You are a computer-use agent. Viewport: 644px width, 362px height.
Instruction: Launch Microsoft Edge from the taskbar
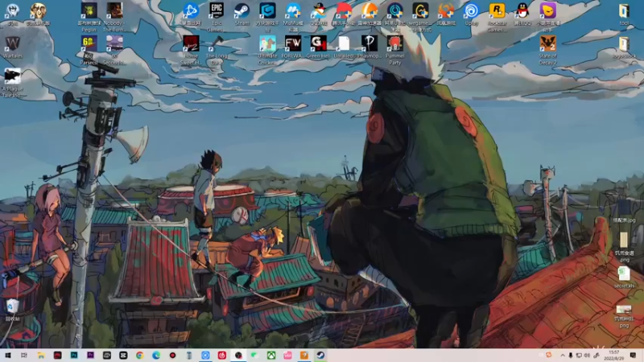click(156, 356)
